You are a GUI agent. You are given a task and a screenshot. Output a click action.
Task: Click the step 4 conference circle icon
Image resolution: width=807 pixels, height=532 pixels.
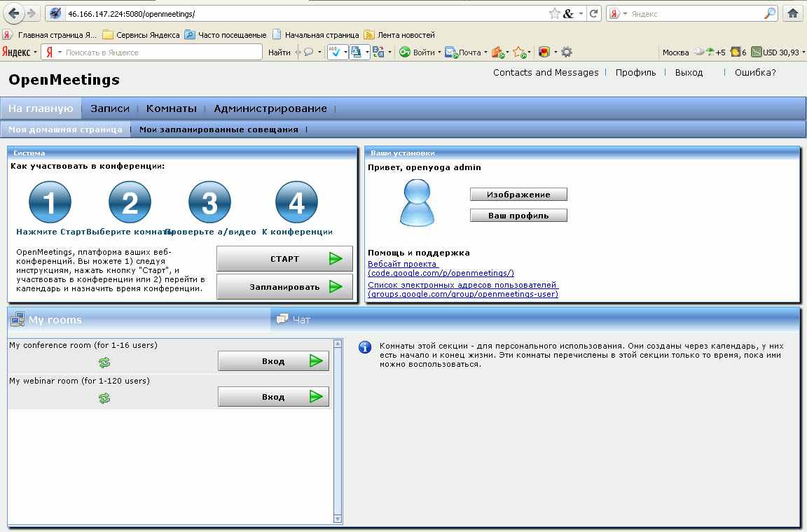(296, 203)
